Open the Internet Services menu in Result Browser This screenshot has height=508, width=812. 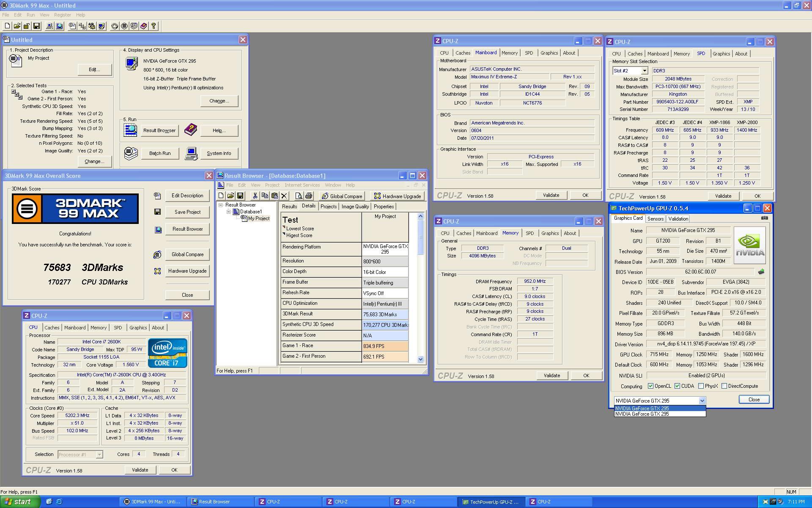302,185
